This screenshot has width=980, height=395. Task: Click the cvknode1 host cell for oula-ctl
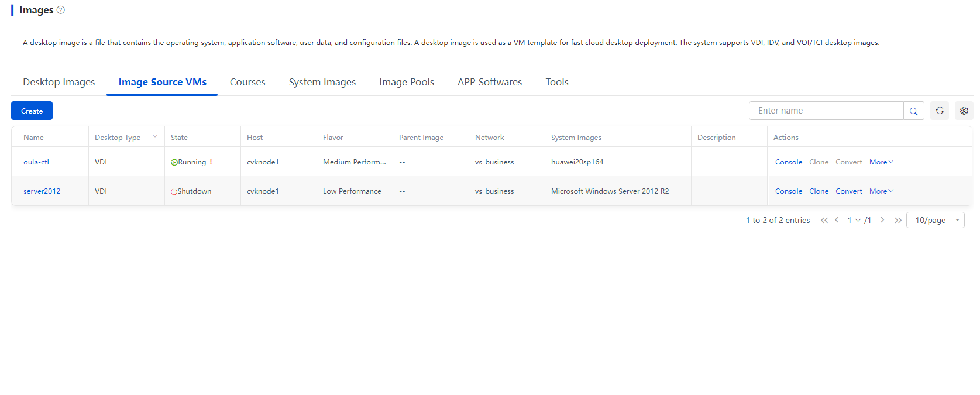click(263, 162)
